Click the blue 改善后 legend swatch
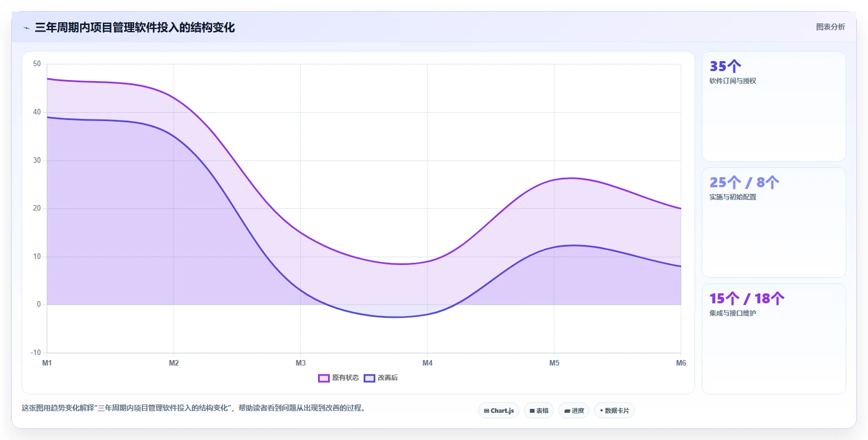 tap(370, 378)
